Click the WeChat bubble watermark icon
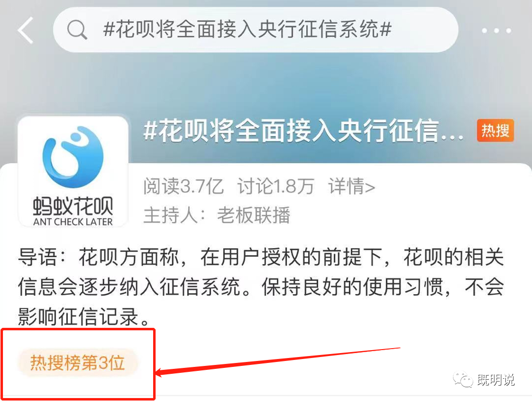The width and height of the screenshot is (532, 403). click(463, 379)
